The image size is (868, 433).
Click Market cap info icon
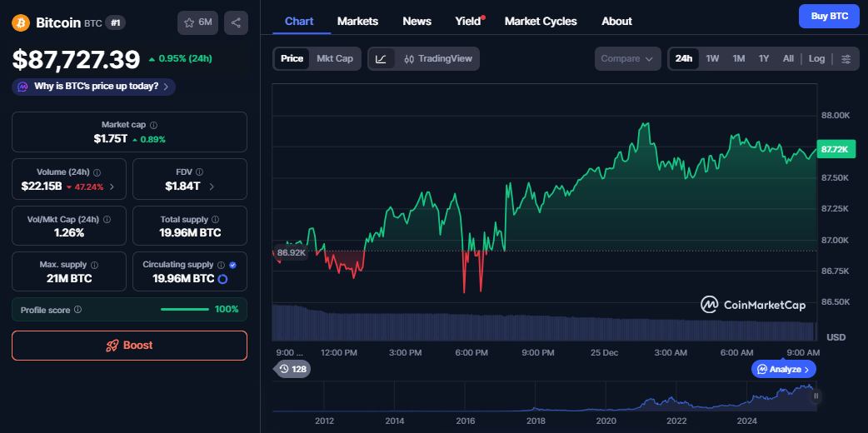152,125
